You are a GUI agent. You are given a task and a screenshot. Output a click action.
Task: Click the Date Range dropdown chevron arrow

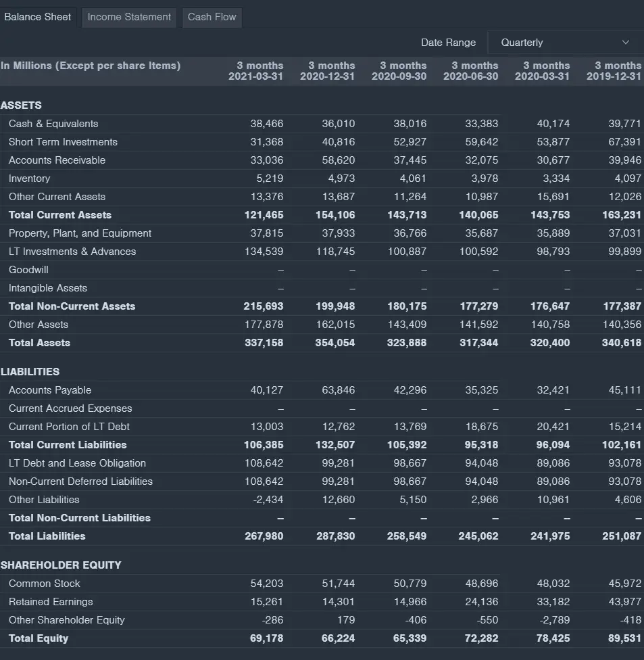coord(626,43)
